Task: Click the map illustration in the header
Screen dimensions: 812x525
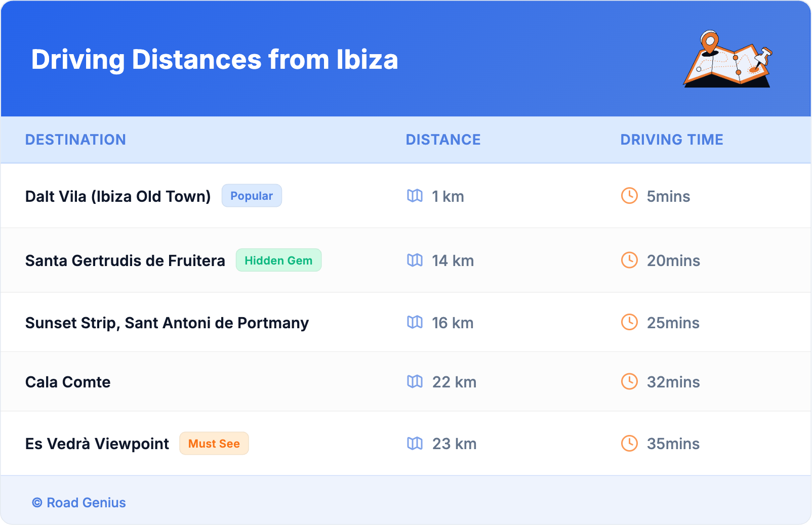Action: point(727,60)
